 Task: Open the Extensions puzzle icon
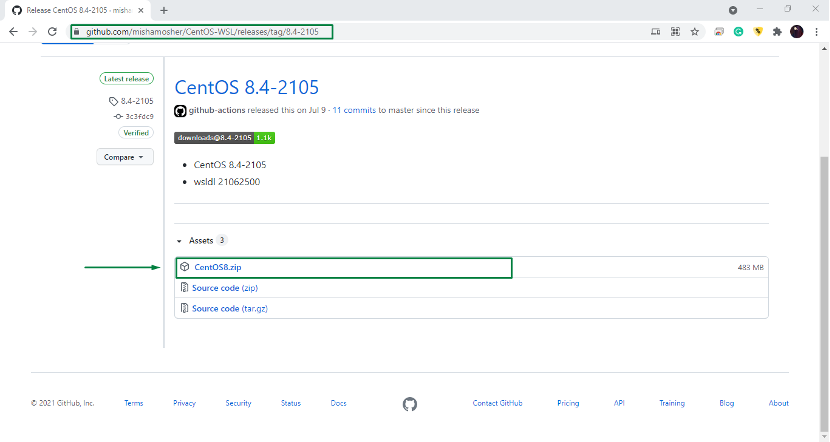[x=777, y=32]
